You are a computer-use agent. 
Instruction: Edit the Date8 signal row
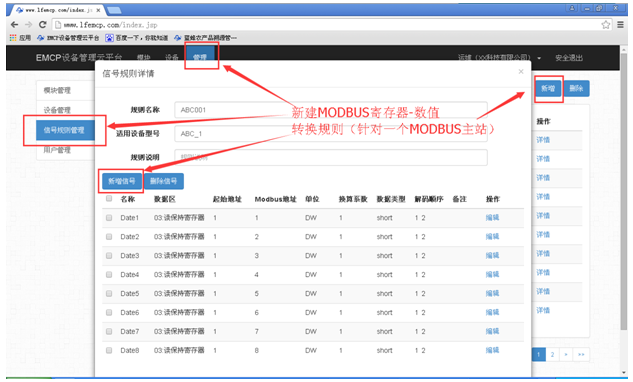tap(492, 351)
